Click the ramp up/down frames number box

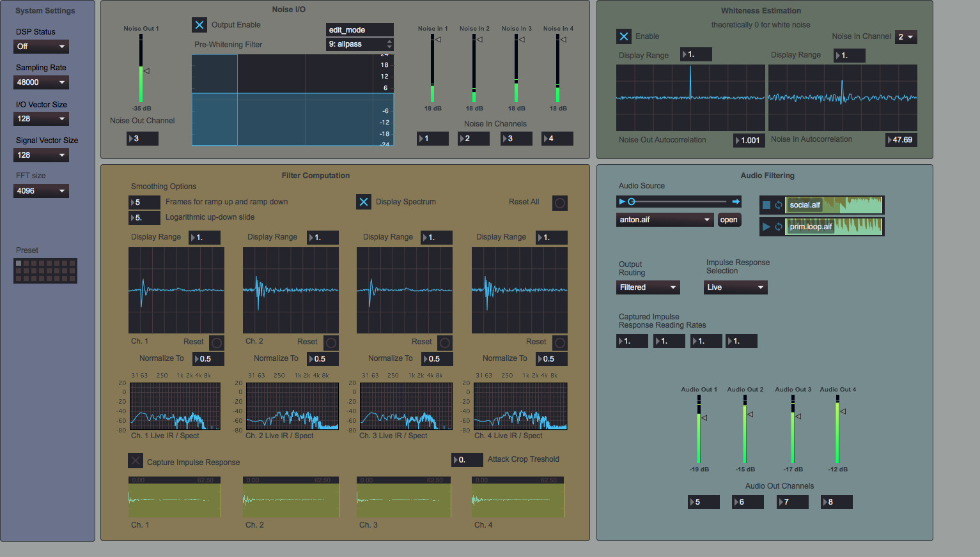coord(144,202)
